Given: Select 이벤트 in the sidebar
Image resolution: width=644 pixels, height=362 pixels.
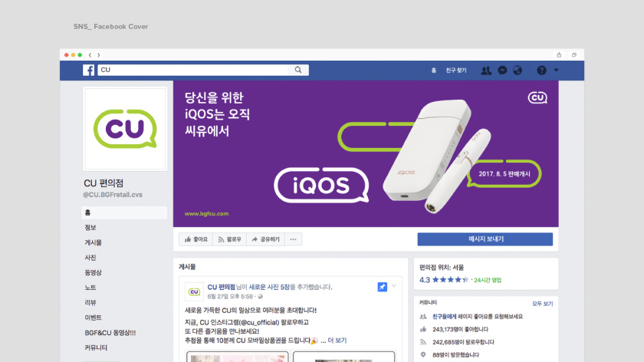Looking at the screenshot, I should pyautogui.click(x=94, y=318).
